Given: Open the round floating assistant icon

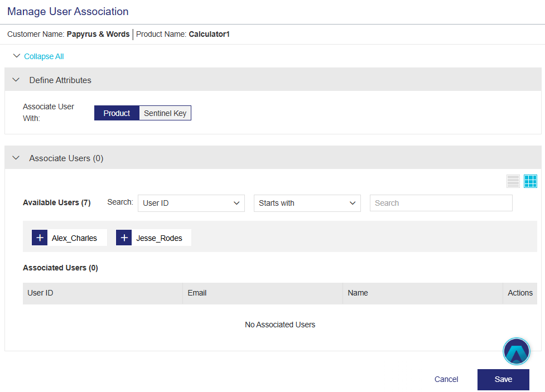Looking at the screenshot, I should tap(516, 351).
